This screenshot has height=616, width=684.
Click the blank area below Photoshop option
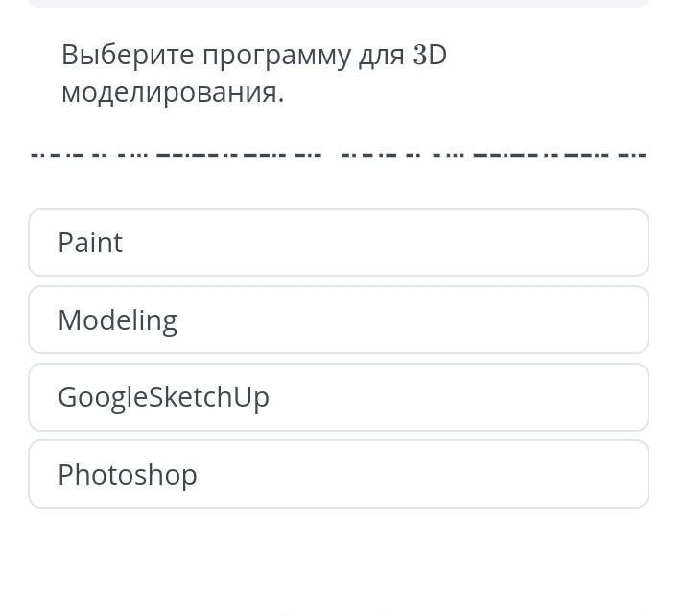(x=339, y=558)
